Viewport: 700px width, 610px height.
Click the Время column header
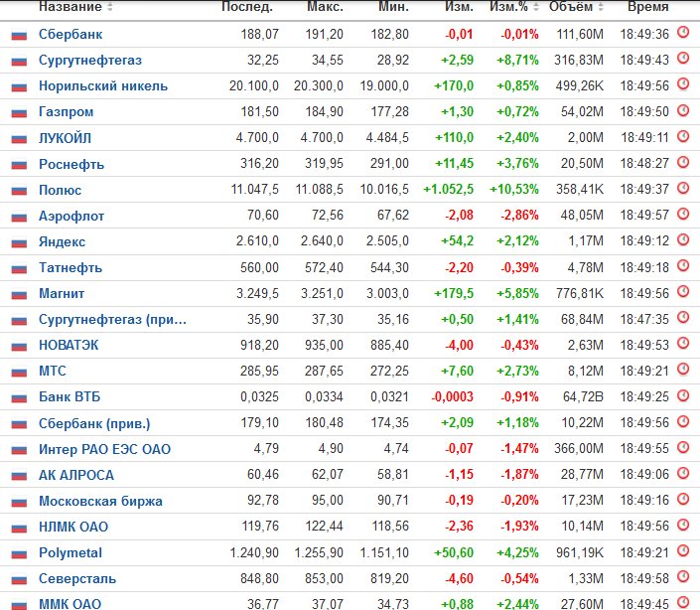click(x=647, y=7)
